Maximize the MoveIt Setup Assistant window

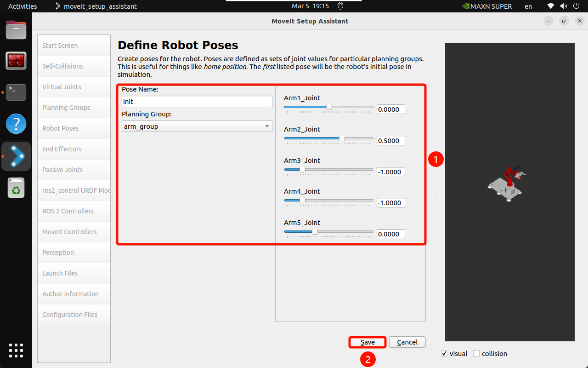pyautogui.click(x=564, y=21)
